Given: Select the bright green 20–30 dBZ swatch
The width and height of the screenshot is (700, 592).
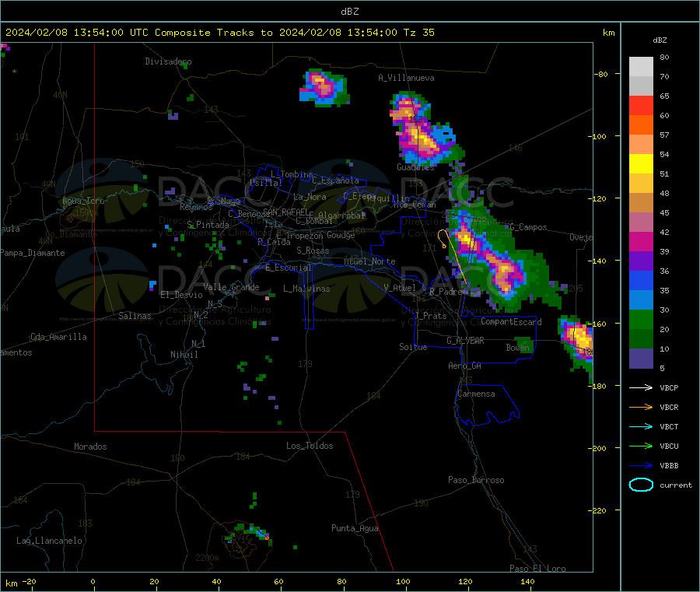Looking at the screenshot, I should (x=641, y=319).
